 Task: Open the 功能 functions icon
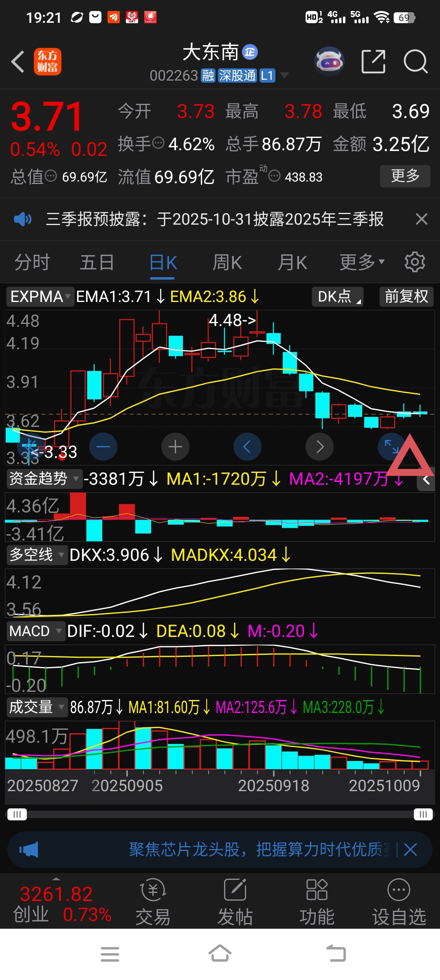pyautogui.click(x=317, y=903)
